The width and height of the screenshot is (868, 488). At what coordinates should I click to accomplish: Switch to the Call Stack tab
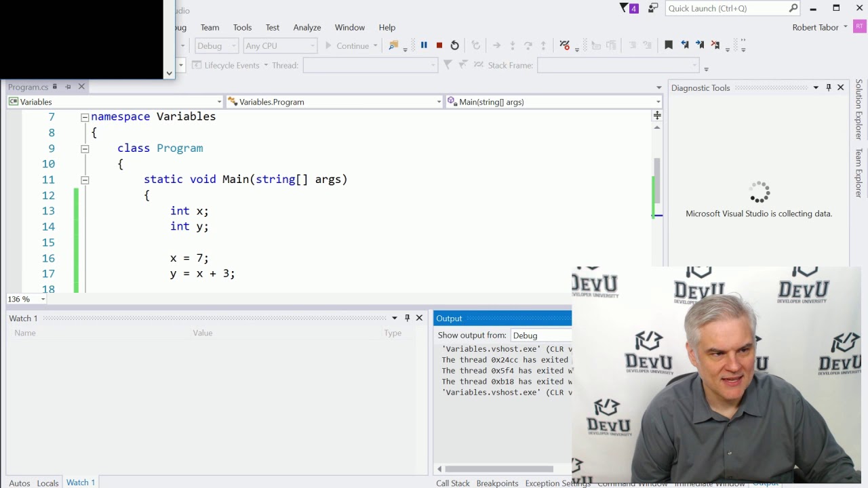(x=453, y=483)
